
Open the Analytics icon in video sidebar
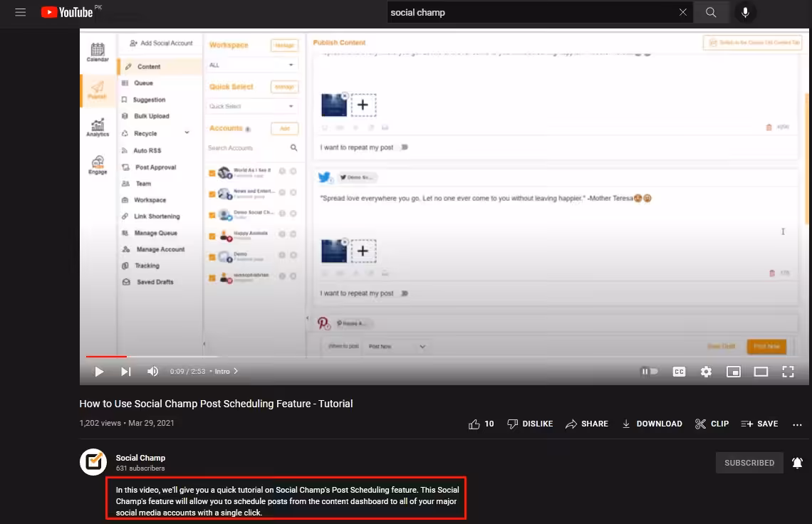click(x=98, y=128)
